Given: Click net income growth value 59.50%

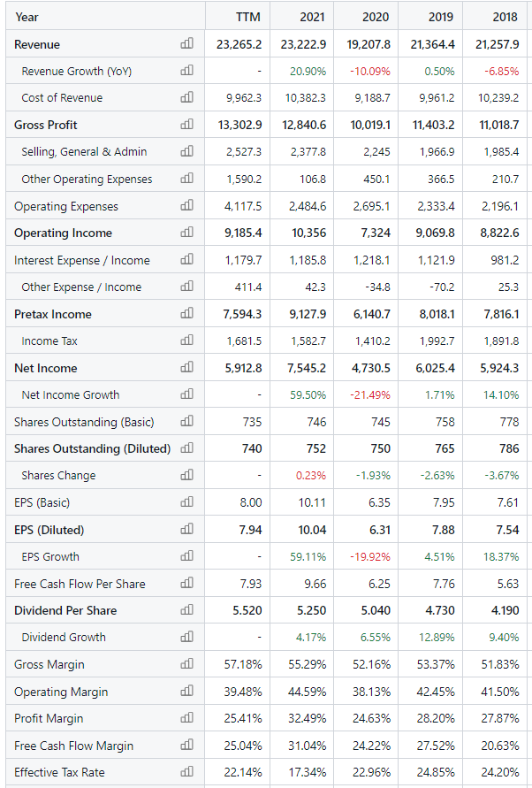Looking at the screenshot, I should tap(308, 395).
